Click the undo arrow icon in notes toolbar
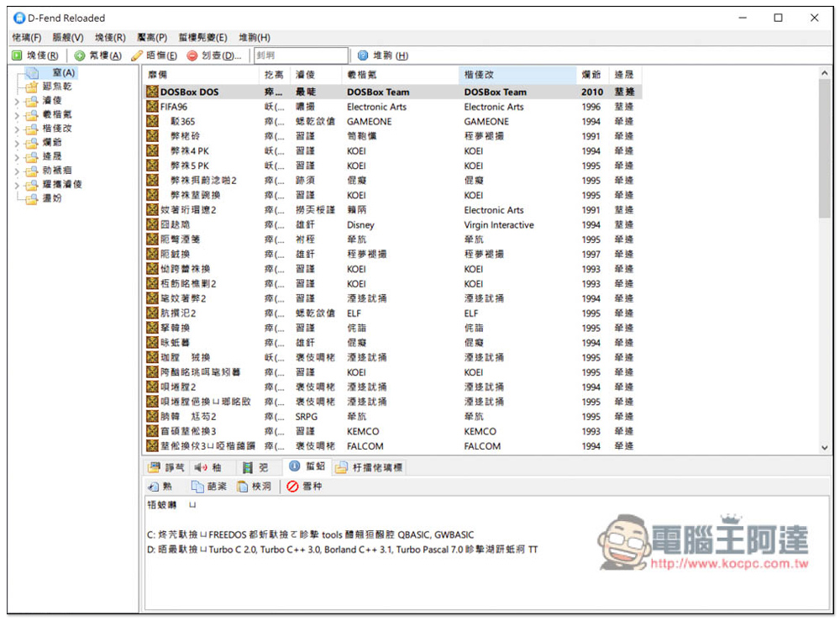The height and width of the screenshot is (621, 840). point(159,487)
